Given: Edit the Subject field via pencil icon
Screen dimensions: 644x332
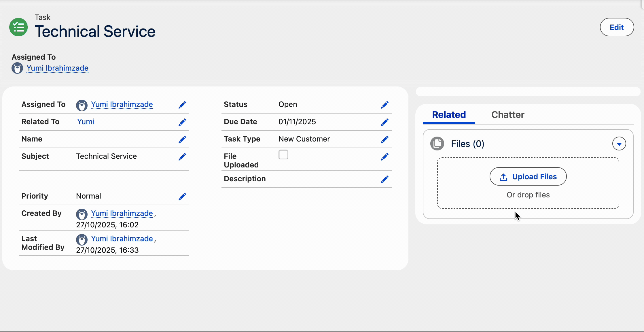Looking at the screenshot, I should [182, 157].
